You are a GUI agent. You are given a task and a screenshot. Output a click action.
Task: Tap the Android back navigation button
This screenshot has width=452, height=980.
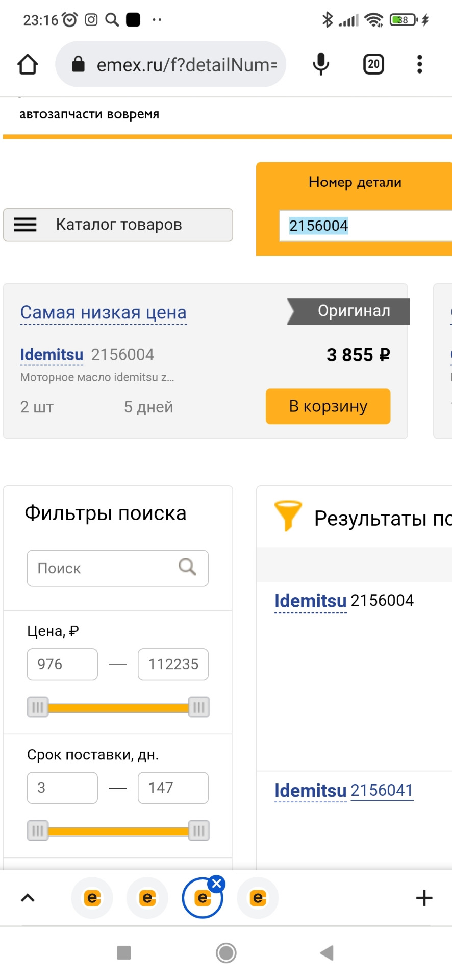(327, 952)
